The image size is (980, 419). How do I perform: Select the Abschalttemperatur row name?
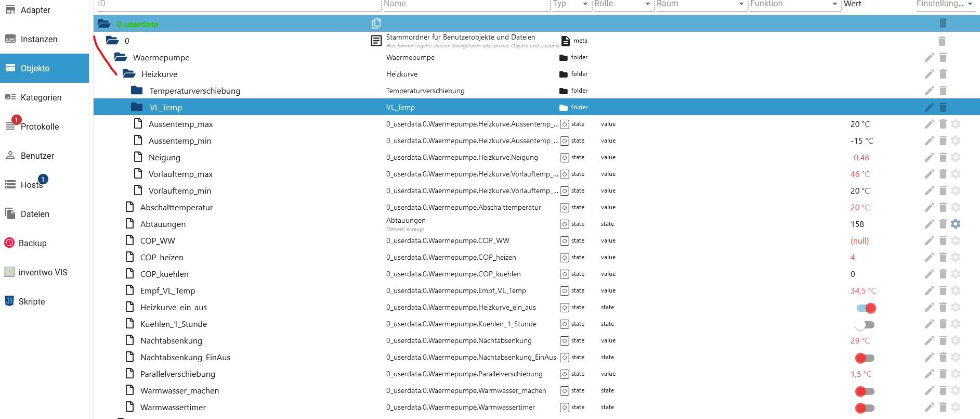click(x=176, y=207)
